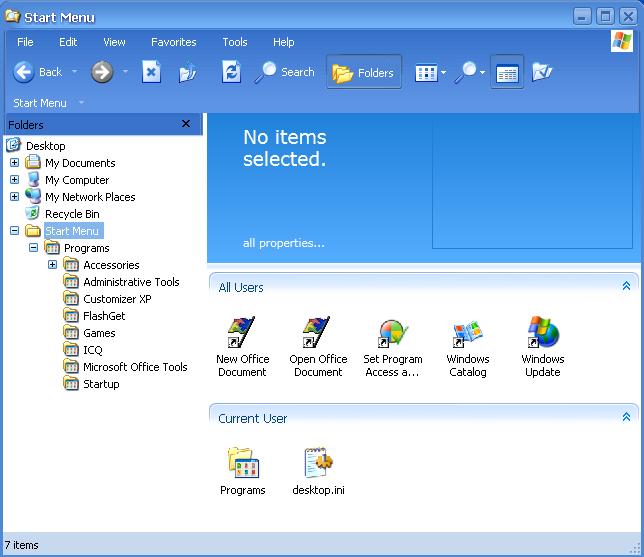Select the Programs folder icon under Current User
The height and width of the screenshot is (557, 644).
pyautogui.click(x=243, y=463)
